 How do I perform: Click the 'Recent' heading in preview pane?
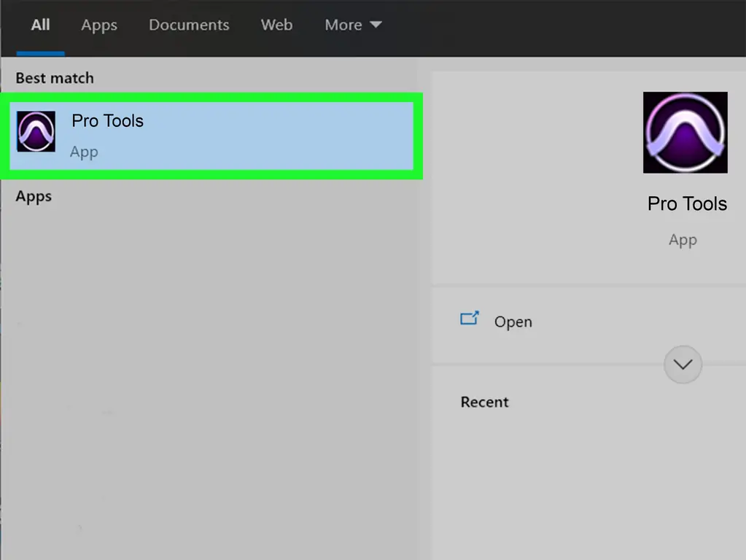click(484, 402)
